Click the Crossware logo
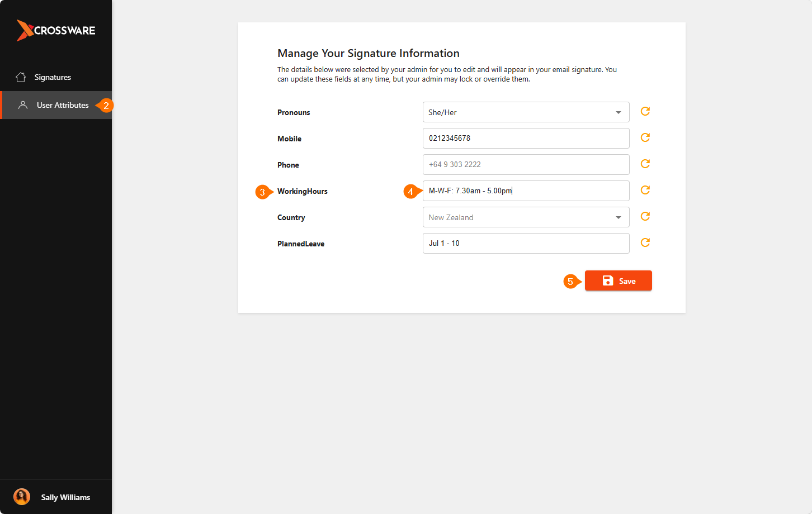The width and height of the screenshot is (812, 514). tap(56, 30)
